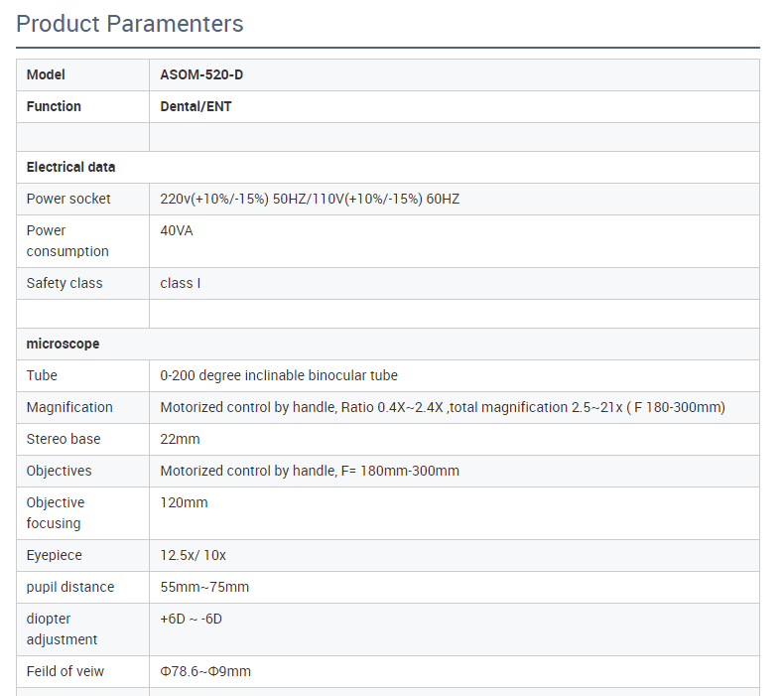Select the Magnification row text
The width and height of the screenshot is (784, 696).
[x=443, y=407]
